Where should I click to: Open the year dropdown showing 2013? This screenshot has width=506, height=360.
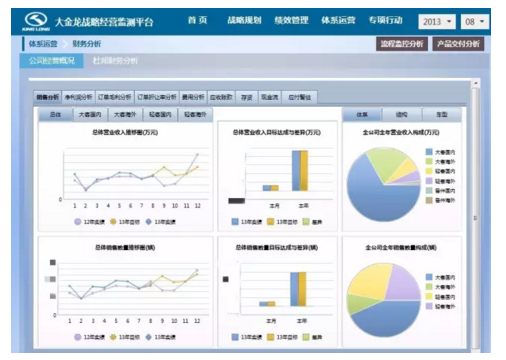(x=437, y=22)
